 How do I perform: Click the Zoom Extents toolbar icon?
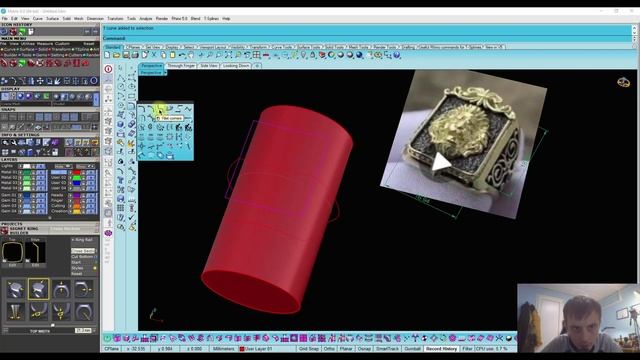point(228,55)
